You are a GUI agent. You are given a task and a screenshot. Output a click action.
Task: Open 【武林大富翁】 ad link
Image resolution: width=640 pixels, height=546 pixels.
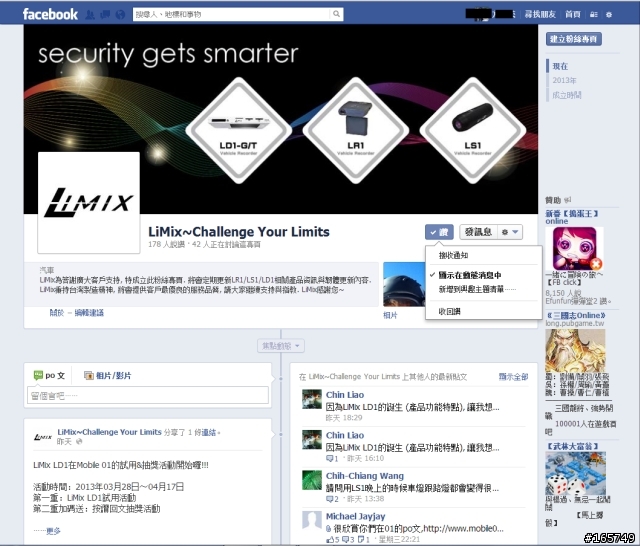pyautogui.click(x=571, y=446)
